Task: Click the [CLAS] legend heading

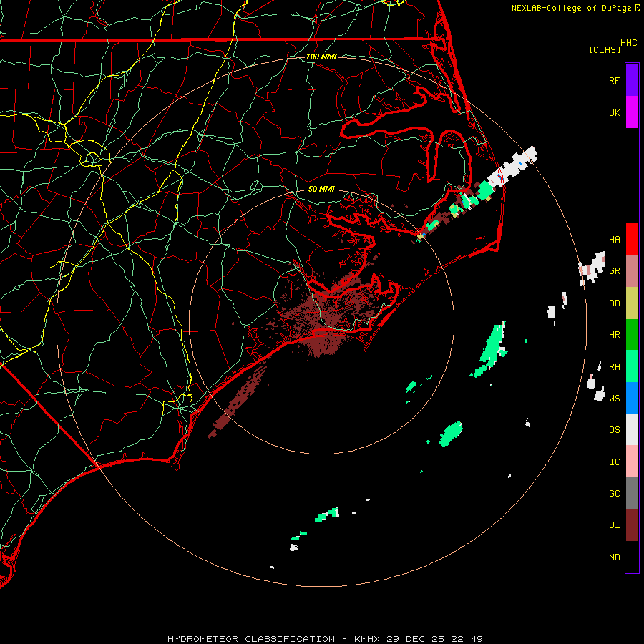Action: point(605,49)
